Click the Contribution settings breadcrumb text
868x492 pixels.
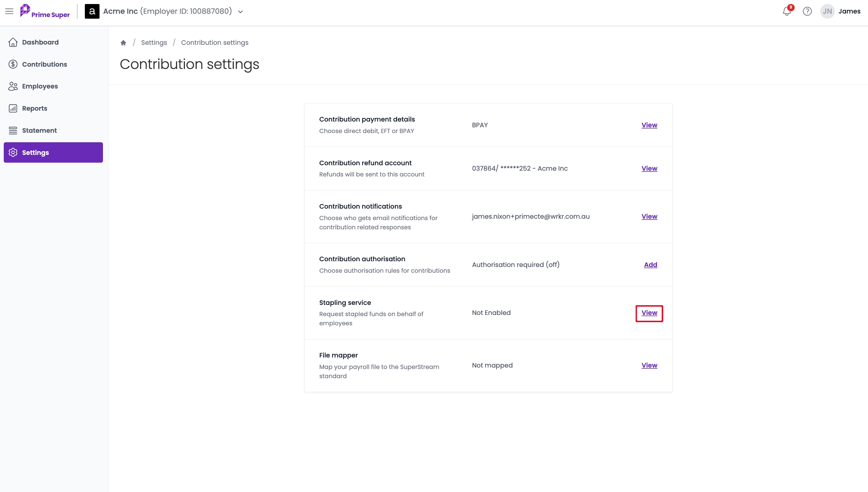pyautogui.click(x=215, y=43)
